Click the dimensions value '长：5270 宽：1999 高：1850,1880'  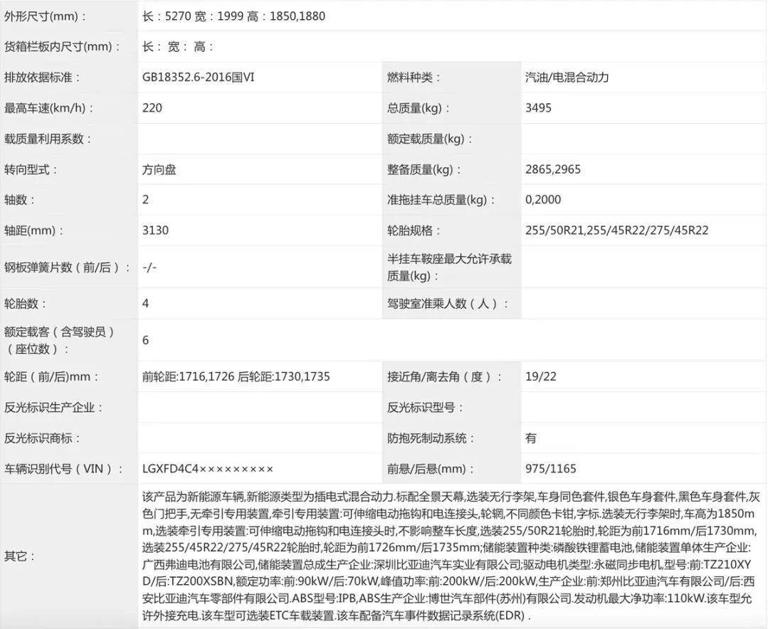click(234, 16)
